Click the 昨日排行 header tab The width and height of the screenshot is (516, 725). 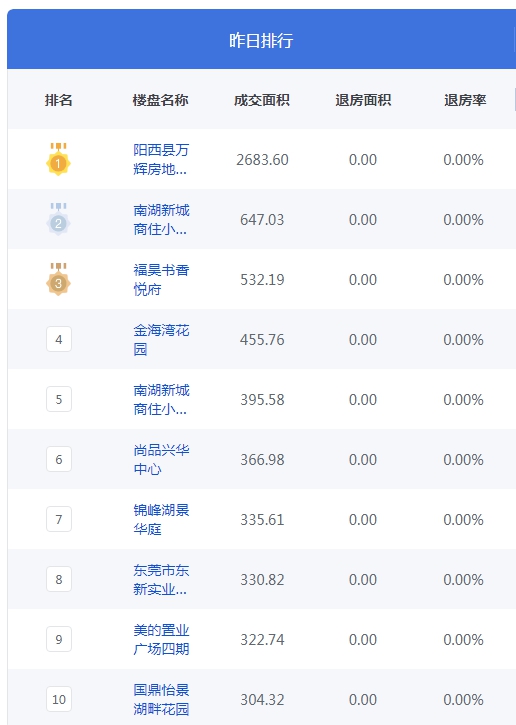coord(261,40)
